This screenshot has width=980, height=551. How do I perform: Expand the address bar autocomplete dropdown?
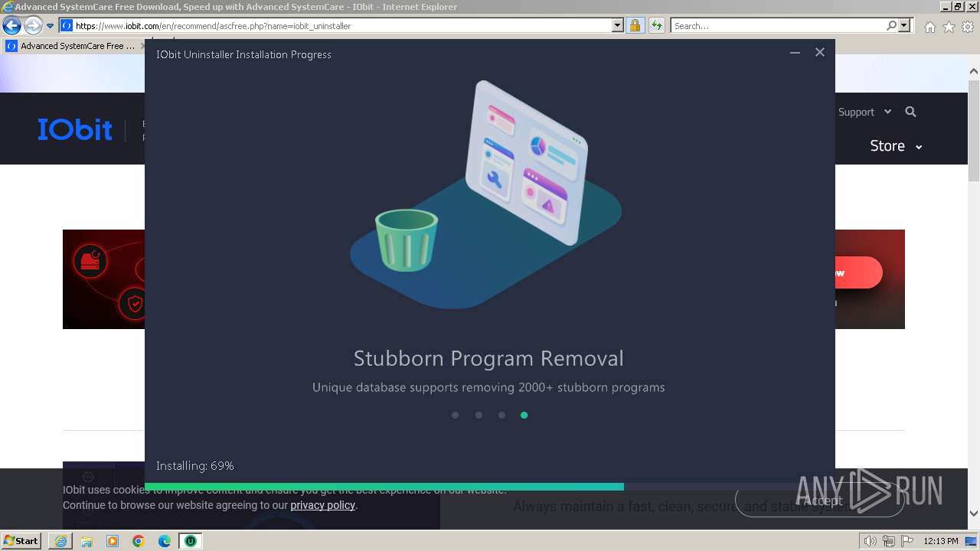pos(618,26)
